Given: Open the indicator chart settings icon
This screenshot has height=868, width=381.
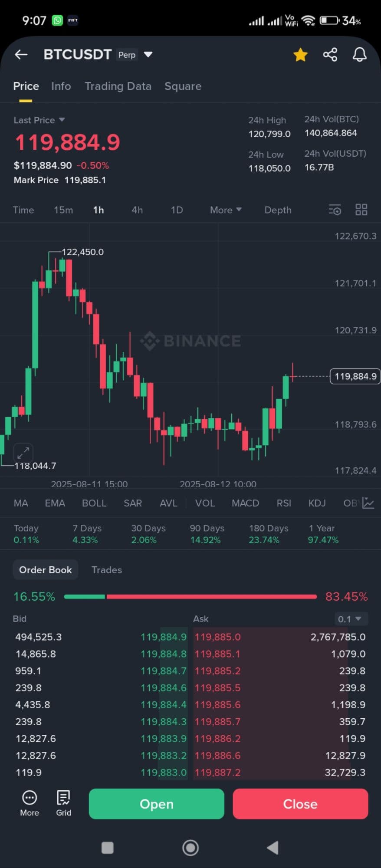Looking at the screenshot, I should click(368, 503).
